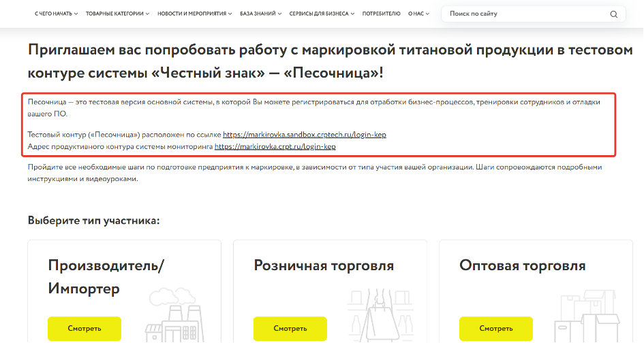This screenshot has height=343, width=644.
Task: Expand the chevron beside «С чего начать»
Action: click(x=76, y=14)
